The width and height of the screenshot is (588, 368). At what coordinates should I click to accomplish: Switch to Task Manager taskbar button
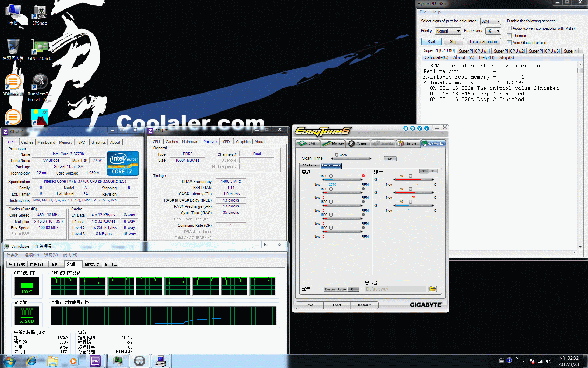pyautogui.click(x=118, y=361)
